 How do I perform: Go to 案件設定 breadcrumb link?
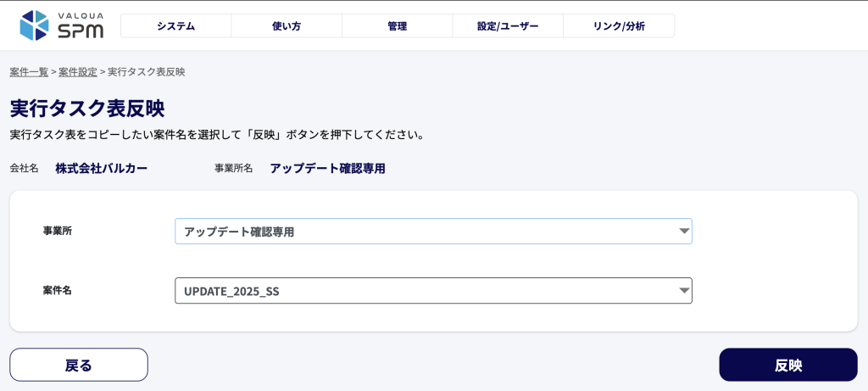(78, 72)
